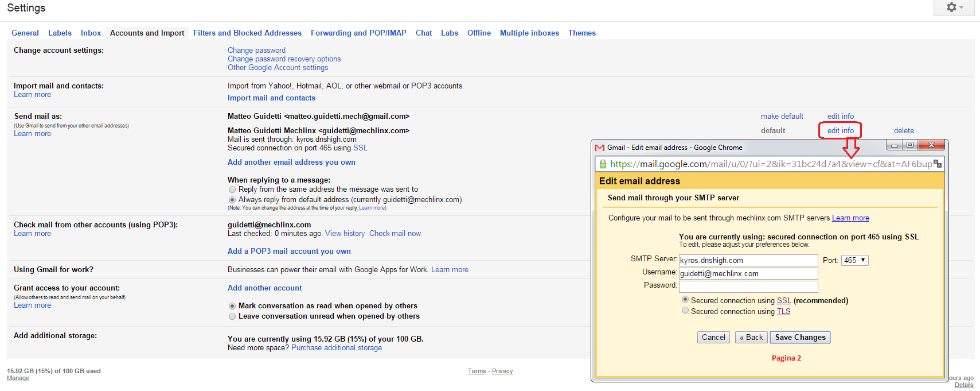Viewport: 980px width, 391px height.
Task: Choose Reply from the same address option
Action: pos(232,189)
